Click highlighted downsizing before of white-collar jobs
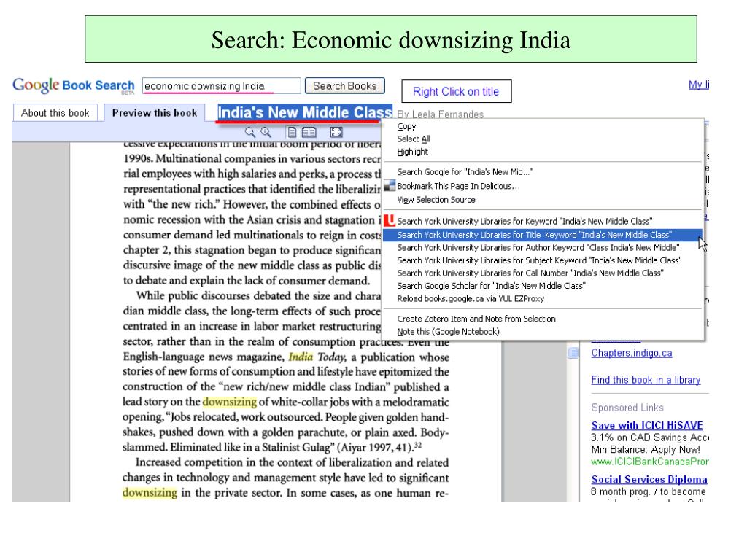The width and height of the screenshot is (747, 560). click(230, 402)
